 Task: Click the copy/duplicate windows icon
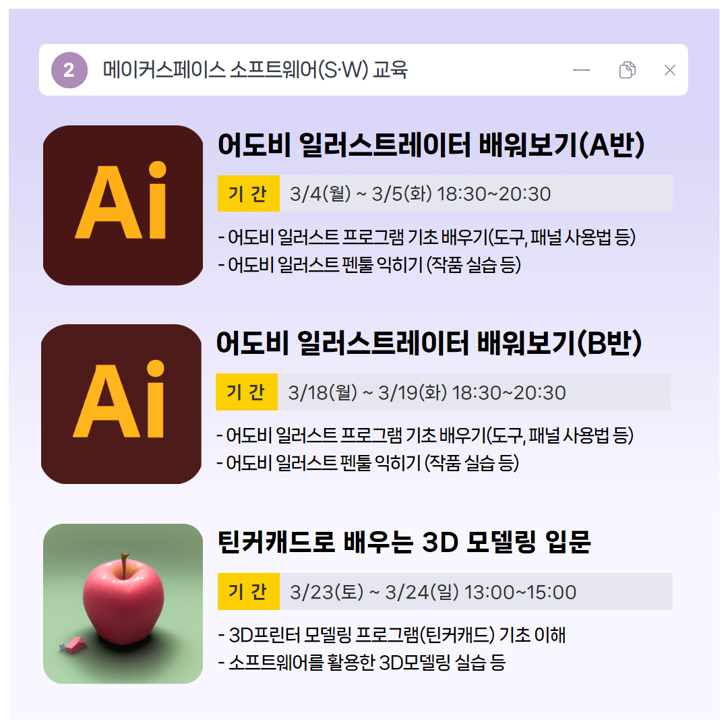[628, 70]
